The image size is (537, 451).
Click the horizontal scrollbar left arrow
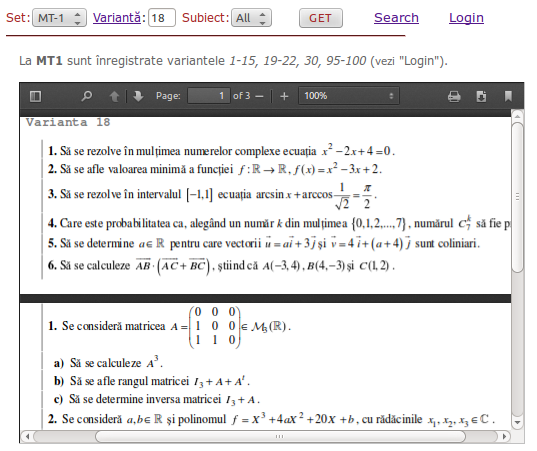[x=27, y=436]
